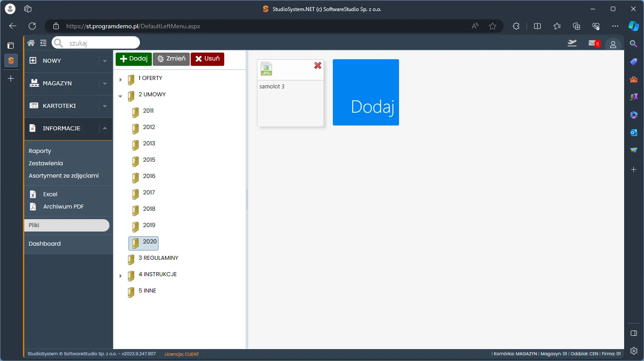Expand the 1 OFERTY tree node arrow
Screen dimensions: 644x361
click(121, 80)
